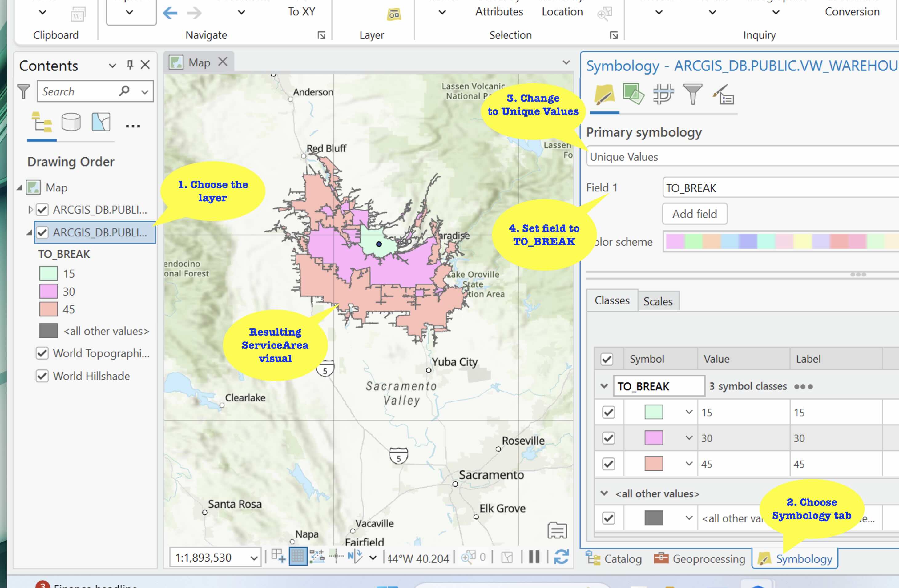Pause map drawing
This screenshot has height=588, width=899.
point(534,557)
